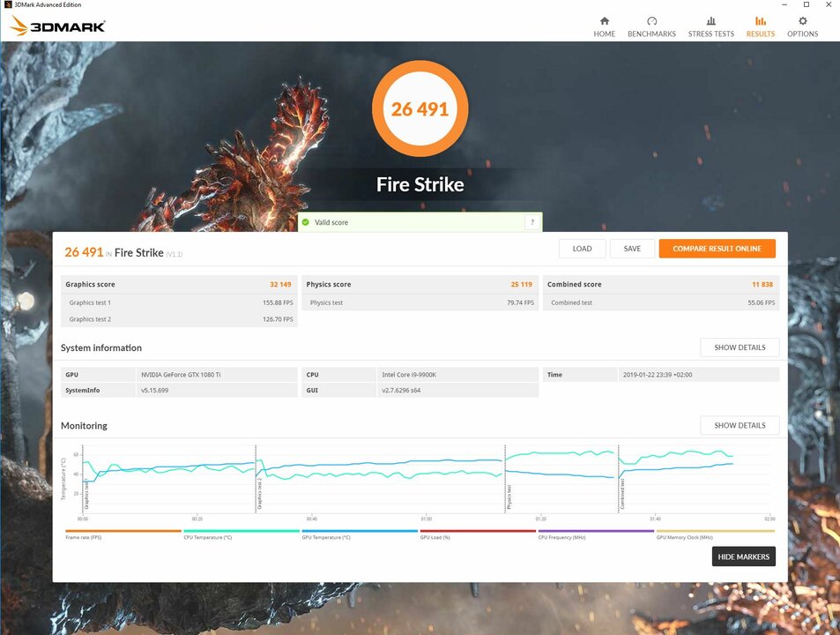This screenshot has height=635, width=840.
Task: Click Hide Markers button
Action: pos(743,557)
